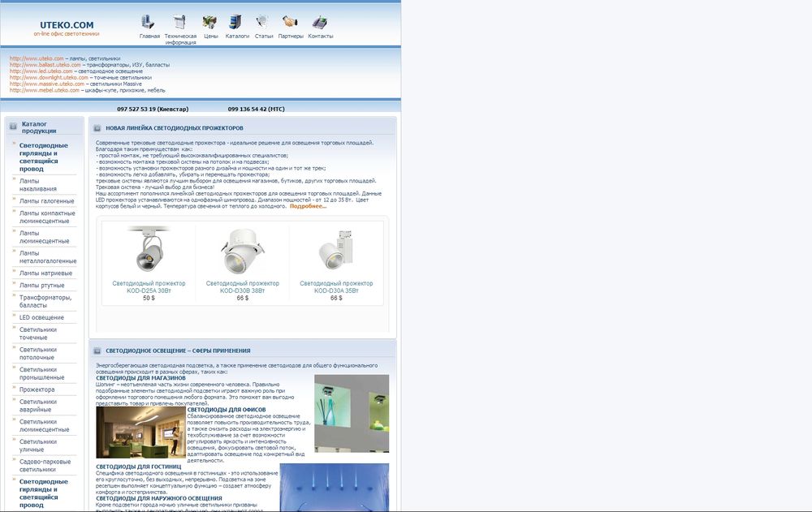The width and height of the screenshot is (812, 512).
Task: Open Лампы ртутные category
Action: click(x=42, y=286)
